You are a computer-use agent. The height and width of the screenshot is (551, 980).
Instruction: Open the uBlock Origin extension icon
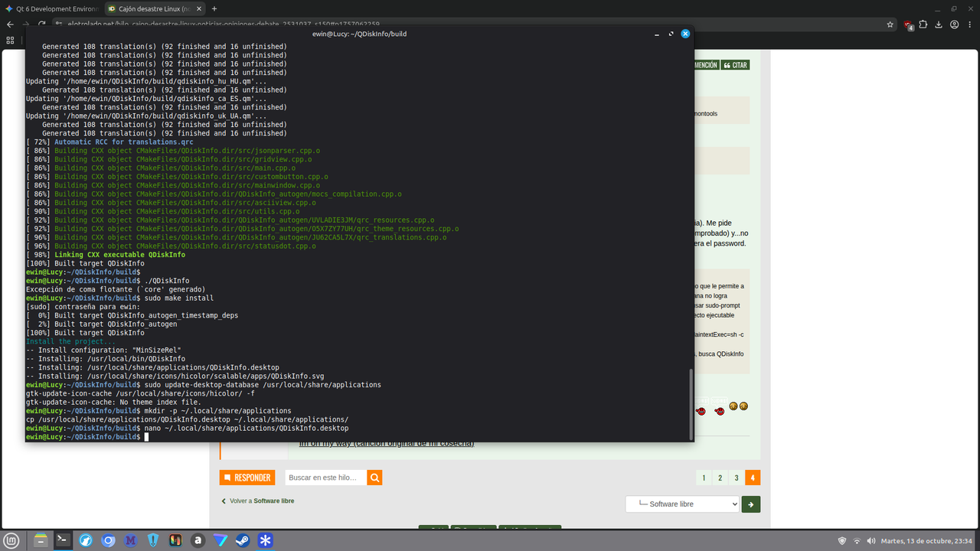click(908, 24)
